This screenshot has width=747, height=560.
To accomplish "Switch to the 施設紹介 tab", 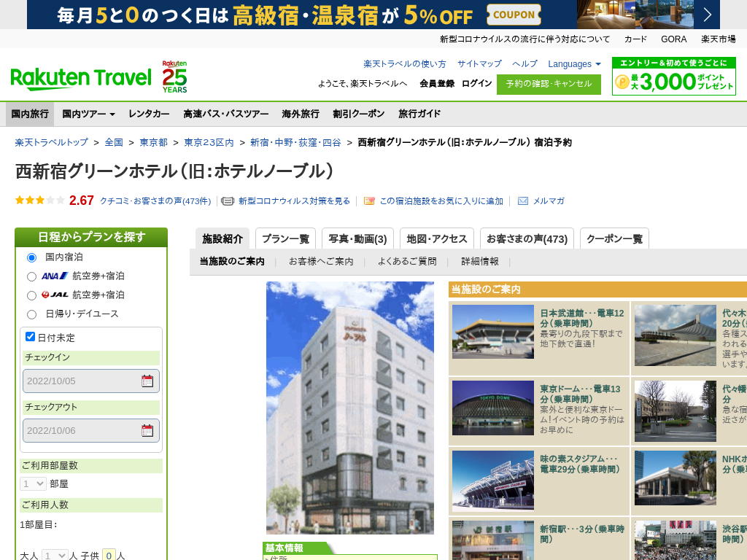I will click(222, 238).
